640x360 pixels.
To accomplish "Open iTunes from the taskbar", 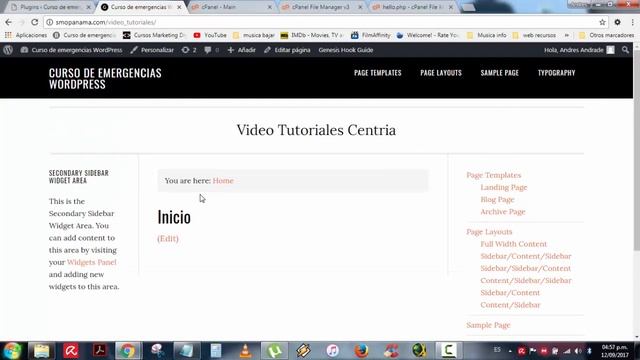I will coord(332,351).
